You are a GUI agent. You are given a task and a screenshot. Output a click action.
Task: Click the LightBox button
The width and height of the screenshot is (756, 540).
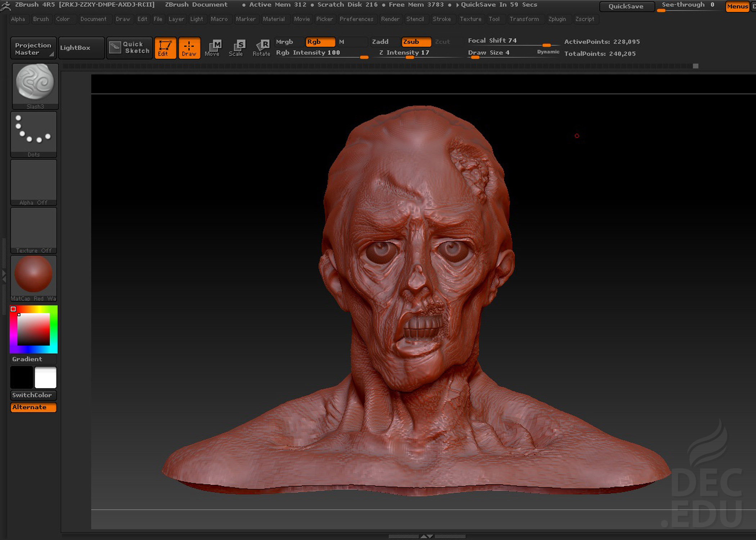click(81, 48)
